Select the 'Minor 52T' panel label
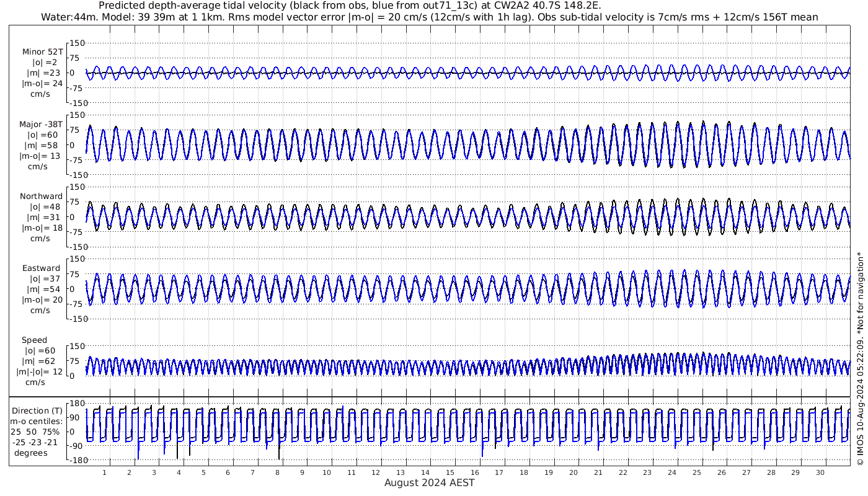 (42, 52)
